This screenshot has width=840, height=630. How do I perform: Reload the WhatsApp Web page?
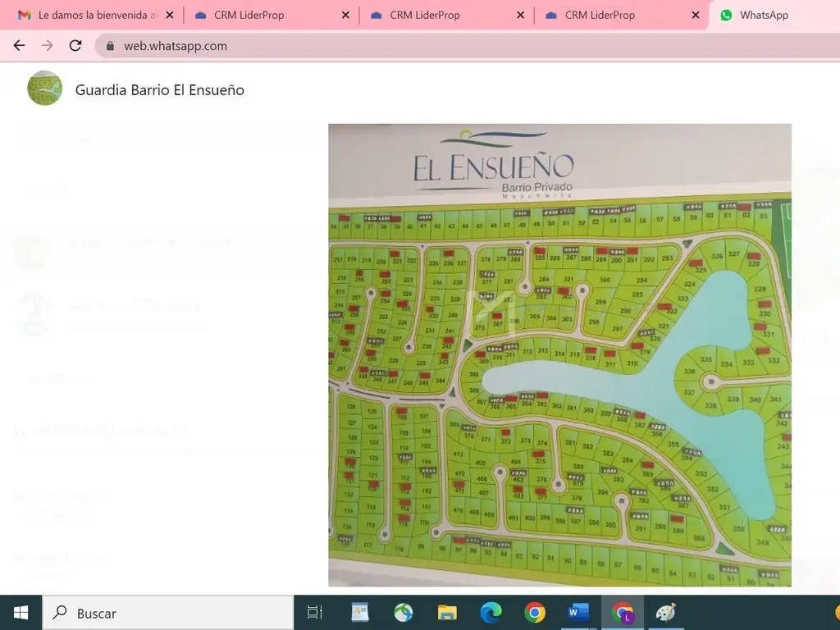click(75, 46)
